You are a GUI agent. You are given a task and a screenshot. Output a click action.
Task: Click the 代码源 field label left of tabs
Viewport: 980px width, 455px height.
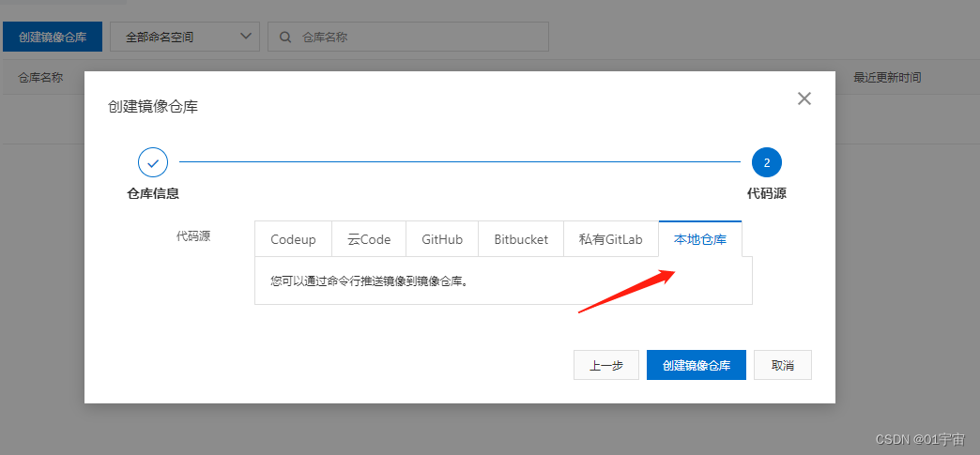[193, 236]
